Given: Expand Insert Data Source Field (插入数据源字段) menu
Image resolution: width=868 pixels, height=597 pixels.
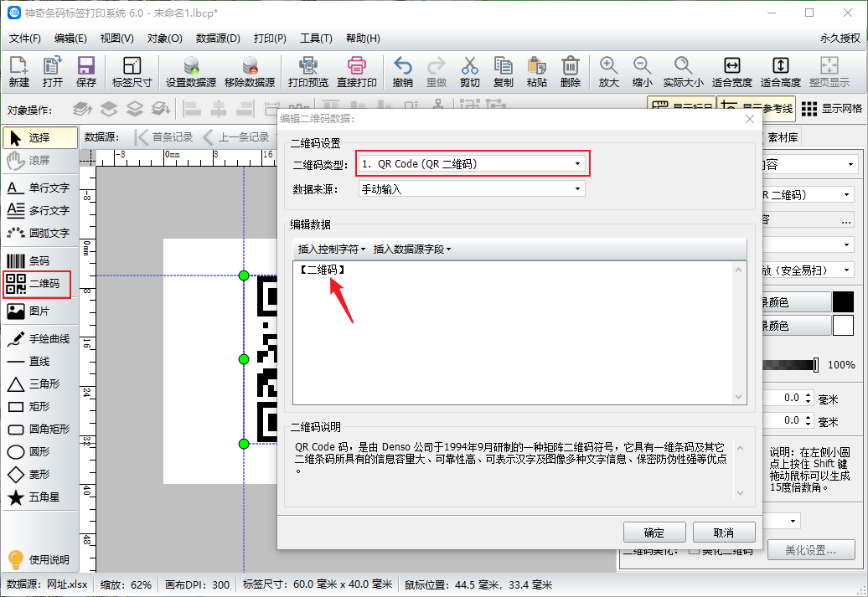Looking at the screenshot, I should (412, 250).
